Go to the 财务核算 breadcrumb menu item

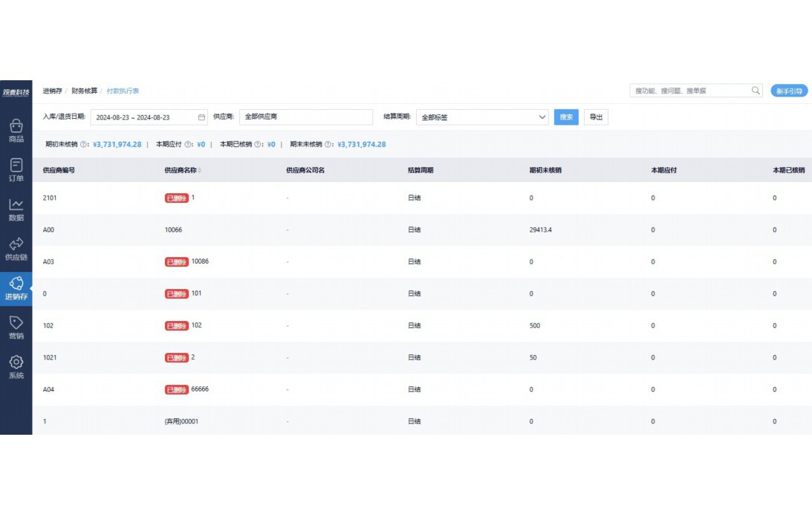84,90
